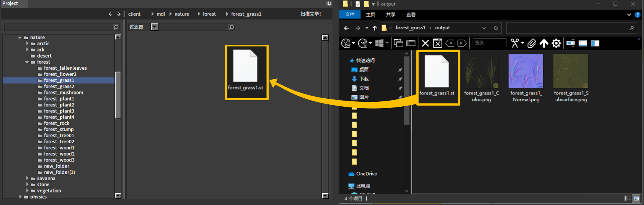Collapse the nature folder in the tree
The height and width of the screenshot is (205, 644).
click(20, 37)
